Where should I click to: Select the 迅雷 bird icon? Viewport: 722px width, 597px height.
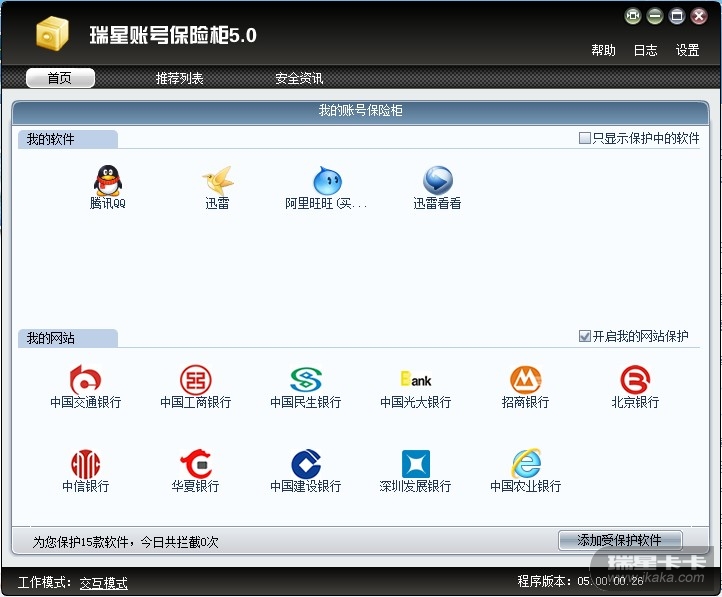217,180
